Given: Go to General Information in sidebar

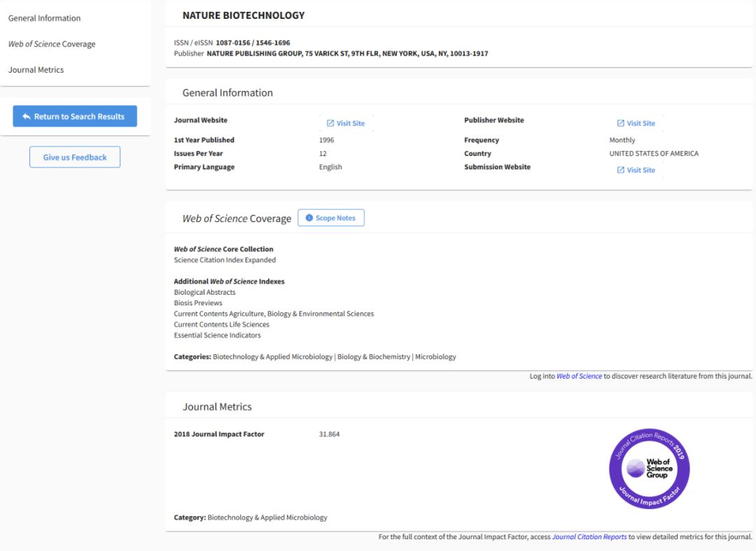Looking at the screenshot, I should [44, 18].
